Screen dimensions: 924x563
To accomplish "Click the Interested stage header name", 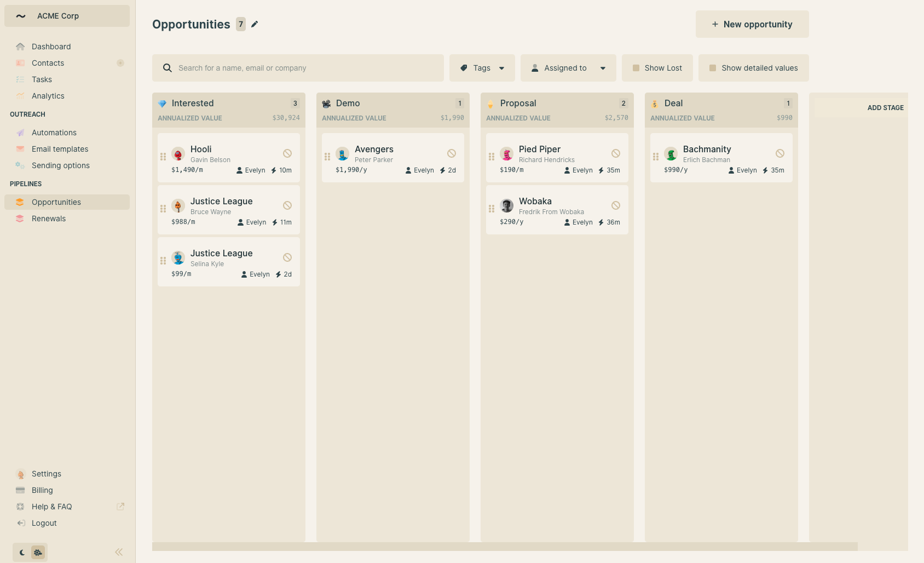I will [x=193, y=103].
